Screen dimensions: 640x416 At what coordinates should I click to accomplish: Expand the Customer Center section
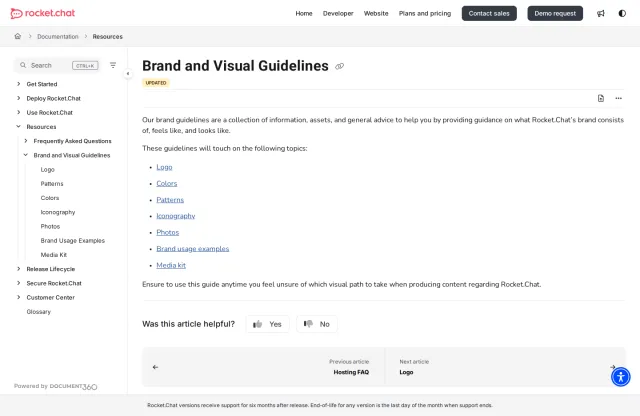click(18, 297)
